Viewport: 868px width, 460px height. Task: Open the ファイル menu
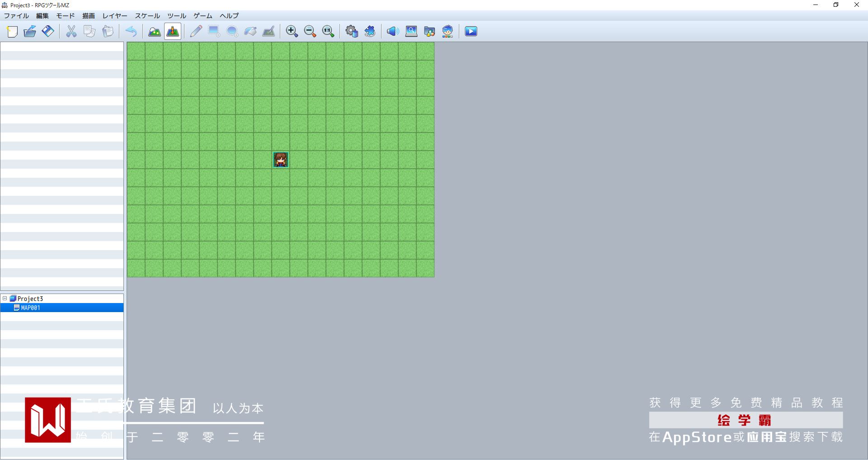click(x=16, y=16)
